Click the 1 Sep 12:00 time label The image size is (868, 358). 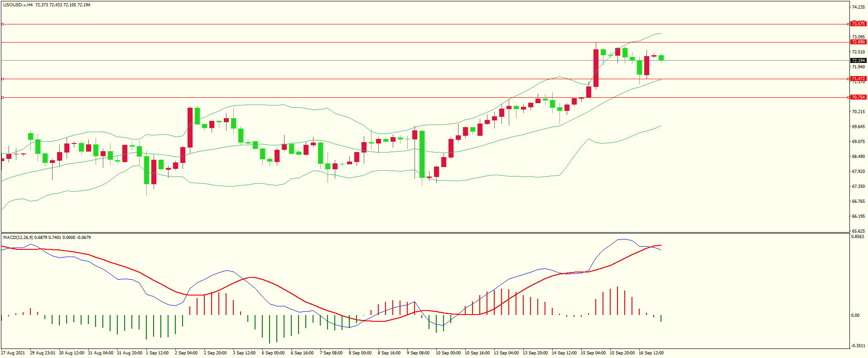[x=157, y=353]
